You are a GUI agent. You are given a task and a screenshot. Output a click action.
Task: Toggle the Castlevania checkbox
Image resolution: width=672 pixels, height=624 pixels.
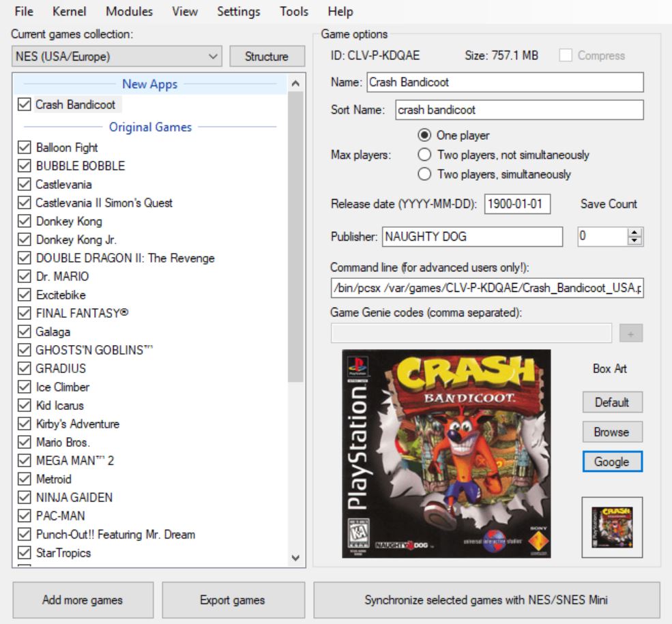point(25,184)
